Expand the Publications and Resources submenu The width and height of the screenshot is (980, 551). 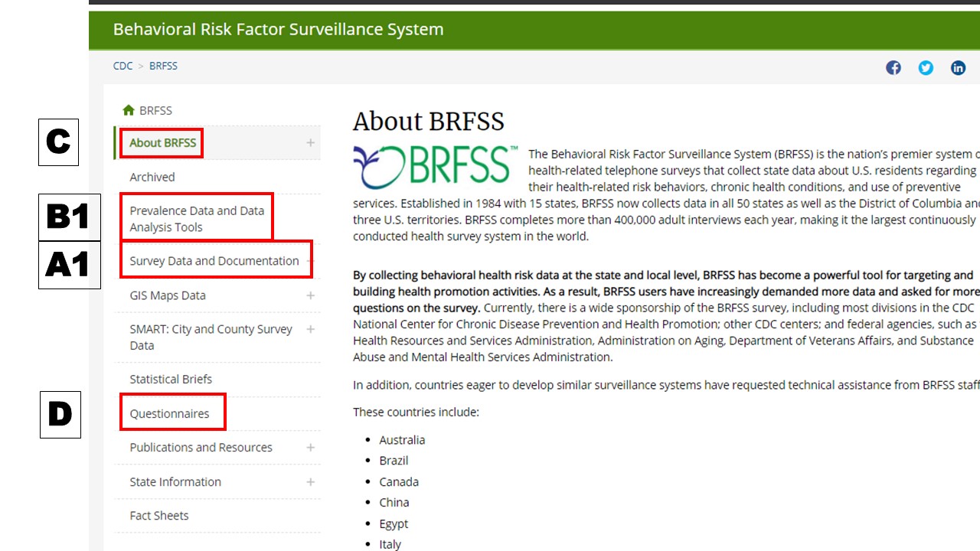[x=310, y=447]
